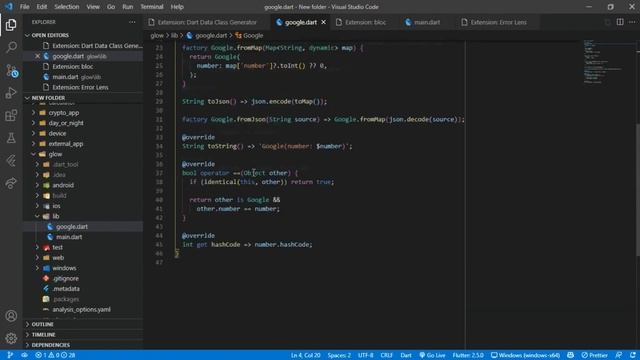Change language mode Dart in status bar
The height and width of the screenshot is (360, 640).
pyautogui.click(x=406, y=355)
